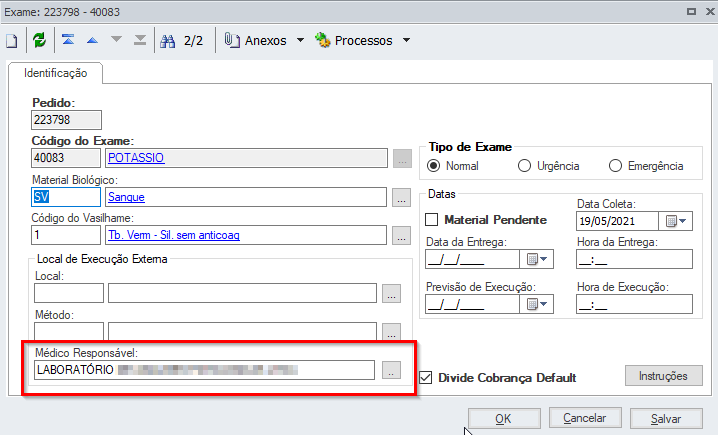Click lookup button beside Método field
The width and height of the screenshot is (718, 435).
[x=392, y=332]
